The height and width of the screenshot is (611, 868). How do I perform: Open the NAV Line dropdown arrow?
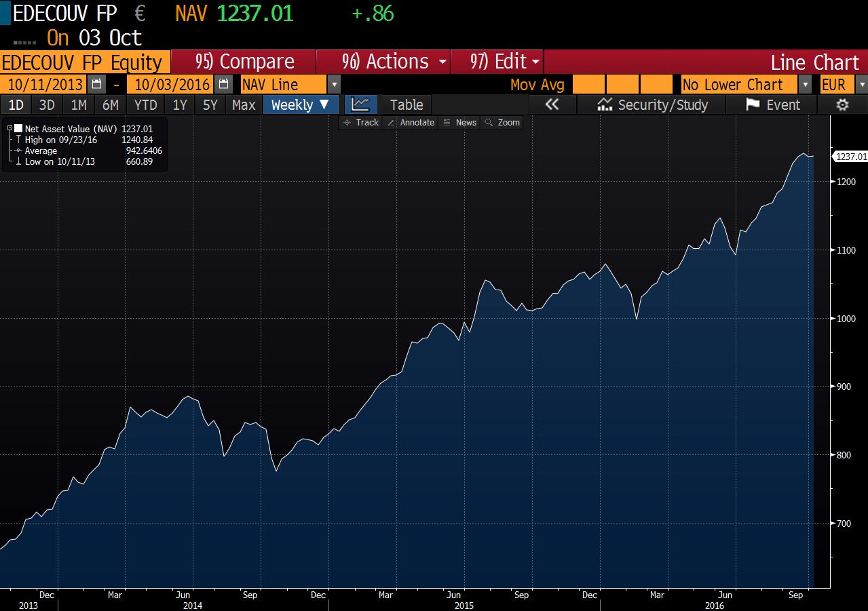point(334,85)
